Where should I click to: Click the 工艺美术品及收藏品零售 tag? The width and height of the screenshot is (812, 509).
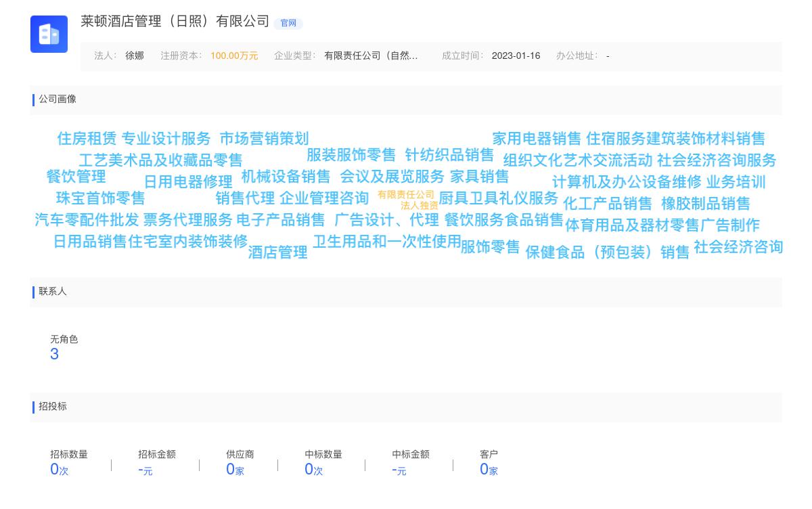[160, 160]
